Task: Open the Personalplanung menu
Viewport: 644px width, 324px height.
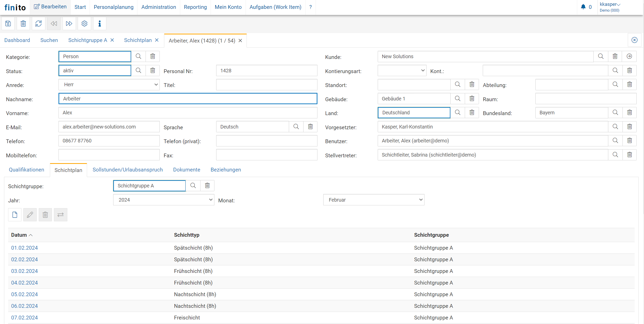Action: click(x=113, y=7)
